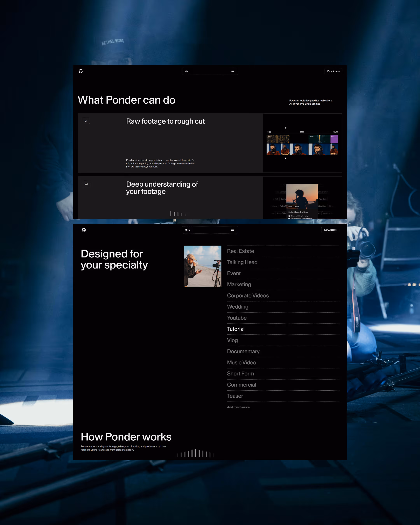Click the How Ponder works heading
The height and width of the screenshot is (525, 420).
point(126,437)
